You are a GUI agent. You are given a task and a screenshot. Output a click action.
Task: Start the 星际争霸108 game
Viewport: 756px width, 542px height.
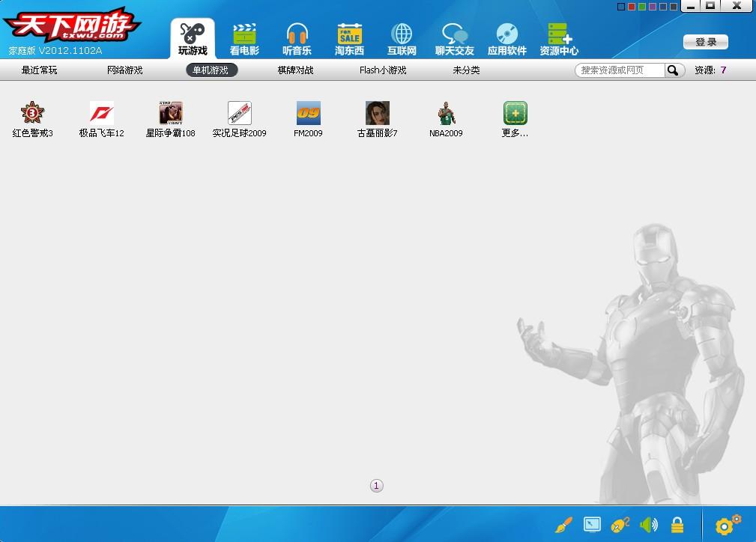(x=171, y=114)
